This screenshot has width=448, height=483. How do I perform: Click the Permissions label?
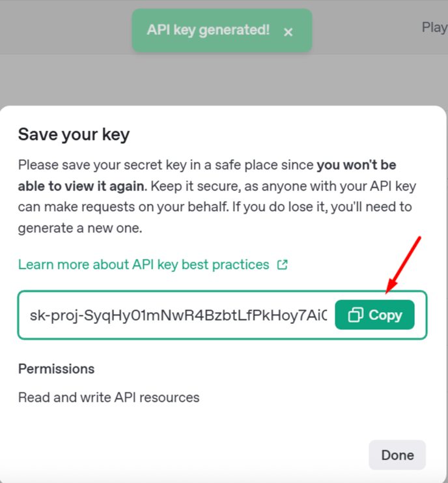56,369
